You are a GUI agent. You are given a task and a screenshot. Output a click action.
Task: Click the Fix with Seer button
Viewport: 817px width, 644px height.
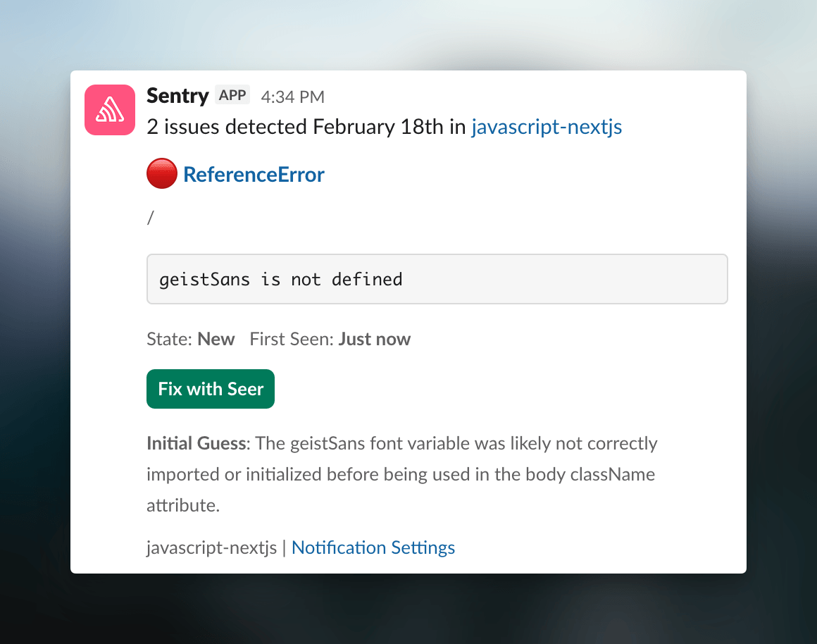click(210, 388)
